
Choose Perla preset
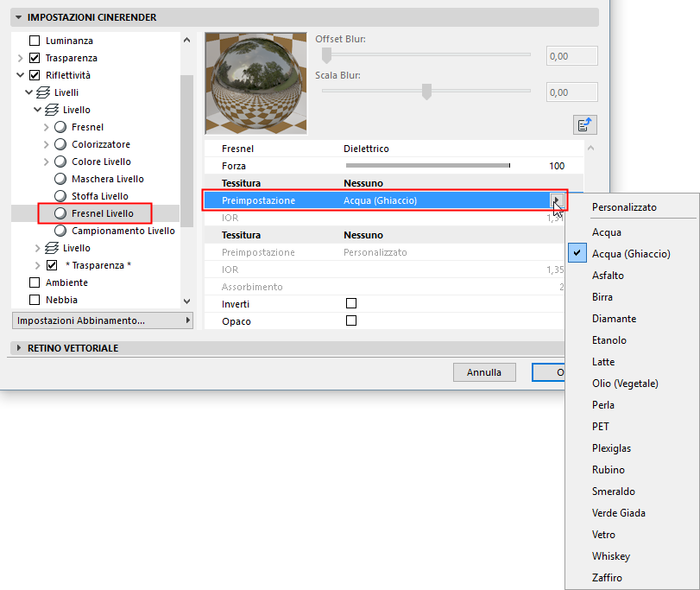(x=632, y=405)
